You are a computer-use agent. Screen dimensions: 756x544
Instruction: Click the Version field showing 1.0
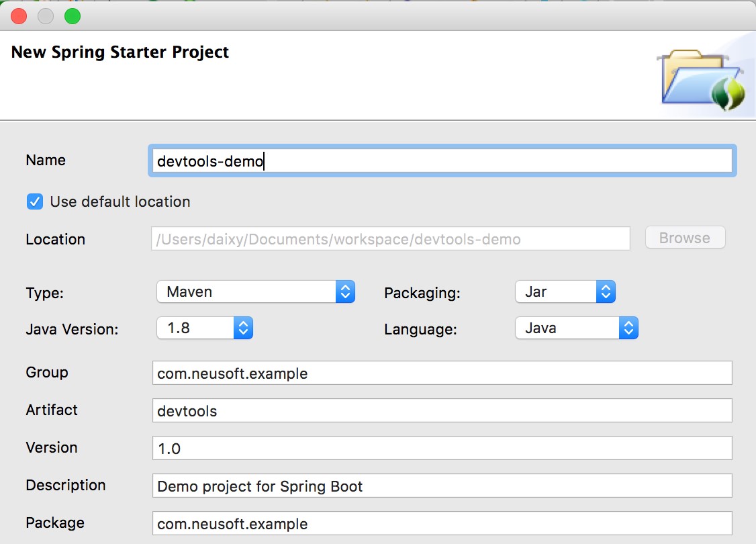tap(442, 448)
